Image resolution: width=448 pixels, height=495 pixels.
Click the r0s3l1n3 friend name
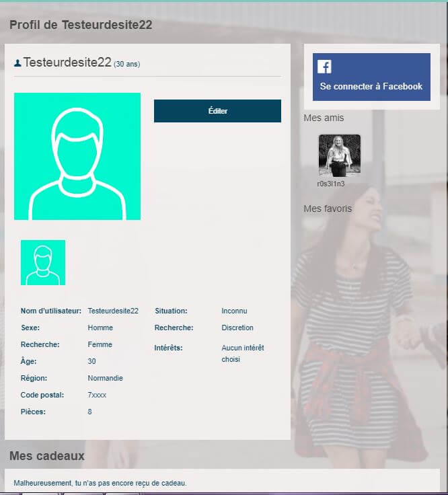tap(330, 184)
